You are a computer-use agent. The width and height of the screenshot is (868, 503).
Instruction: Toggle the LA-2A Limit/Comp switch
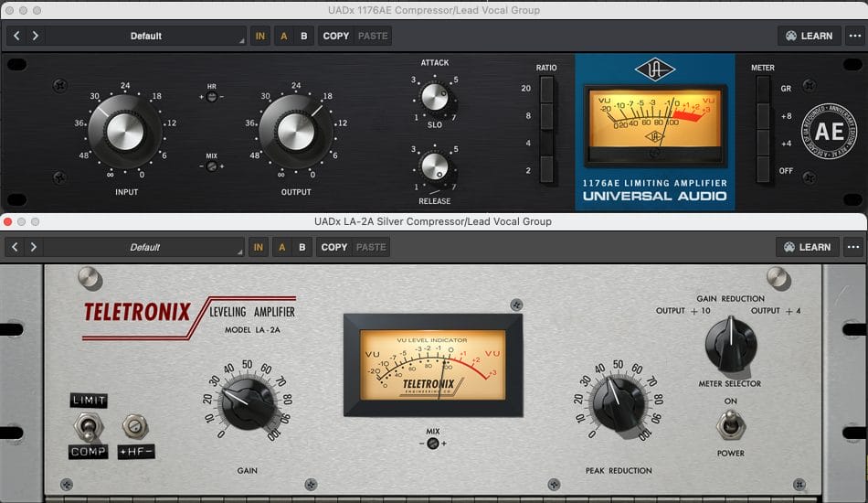tap(89, 425)
